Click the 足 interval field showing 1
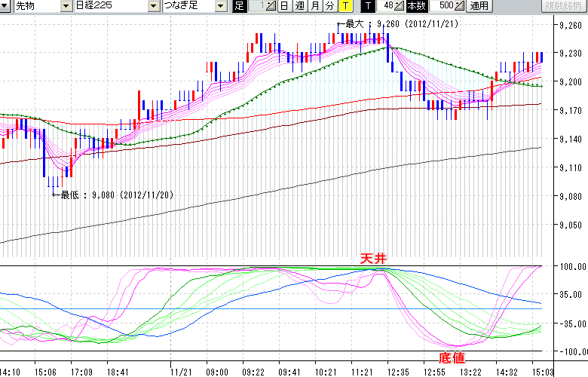Image resolution: width=588 pixels, height=377 pixels. tap(257, 6)
